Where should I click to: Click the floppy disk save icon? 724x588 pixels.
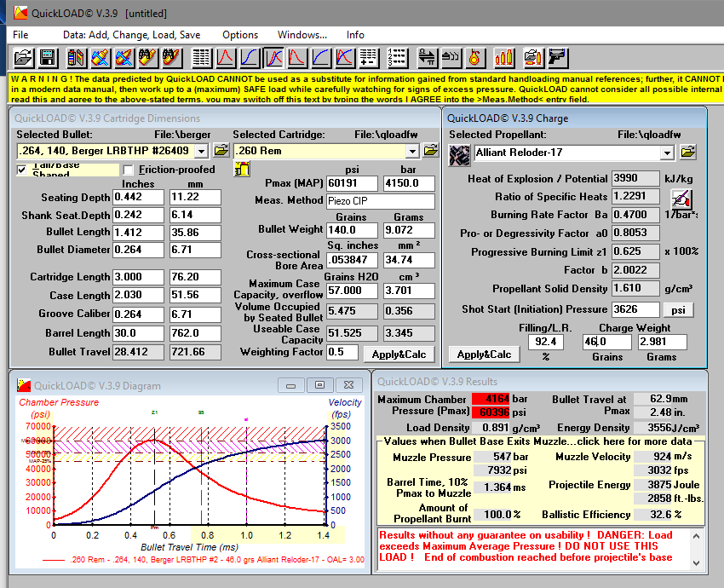point(48,58)
